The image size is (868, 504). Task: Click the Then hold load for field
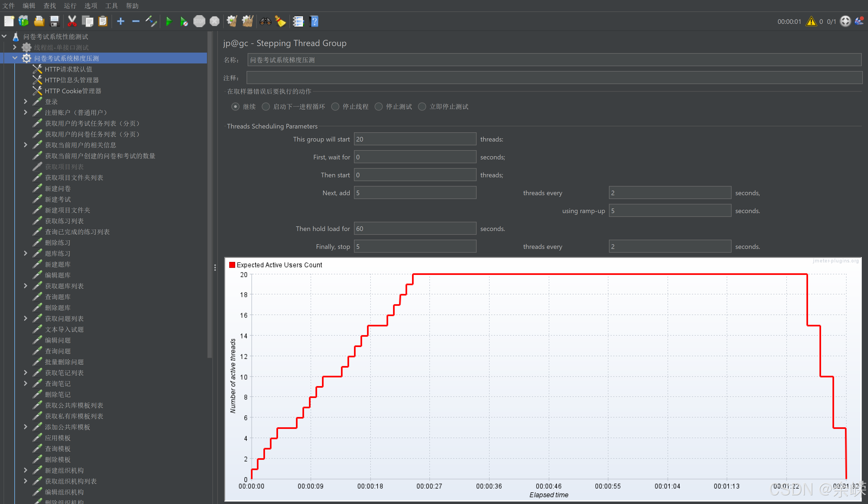point(415,229)
